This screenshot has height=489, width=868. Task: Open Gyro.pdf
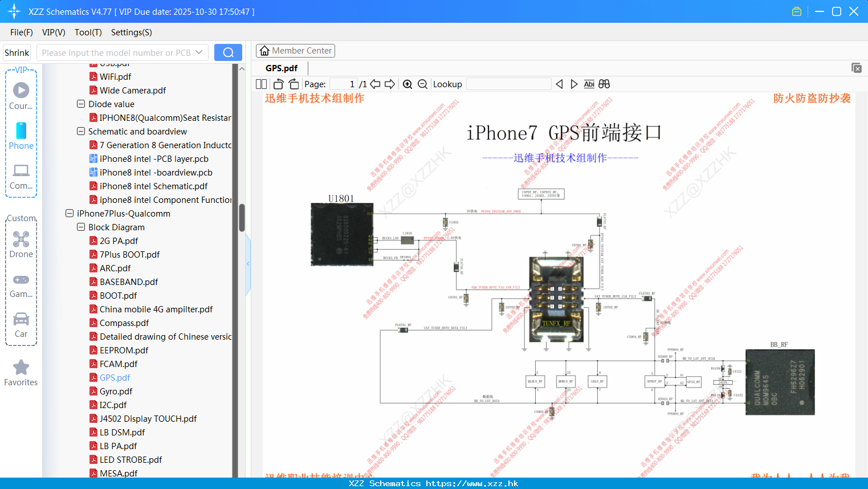pos(116,392)
